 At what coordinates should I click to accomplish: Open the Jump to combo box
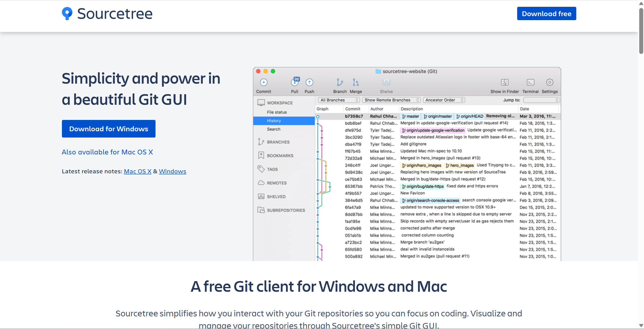click(541, 100)
